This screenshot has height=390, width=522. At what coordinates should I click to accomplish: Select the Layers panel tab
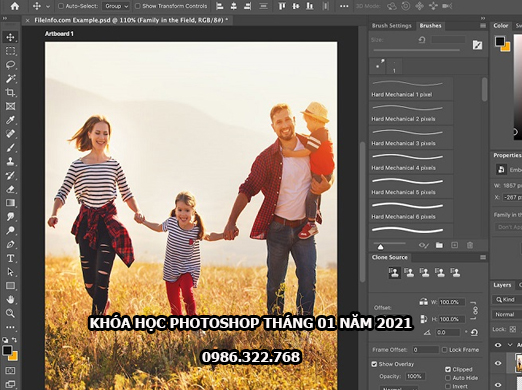[502, 285]
